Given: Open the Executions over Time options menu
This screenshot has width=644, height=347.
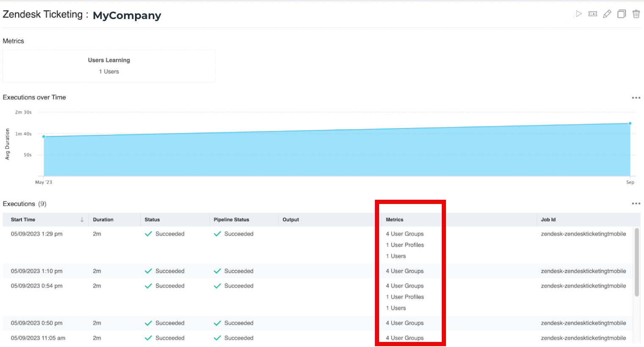Looking at the screenshot, I should pyautogui.click(x=636, y=98).
